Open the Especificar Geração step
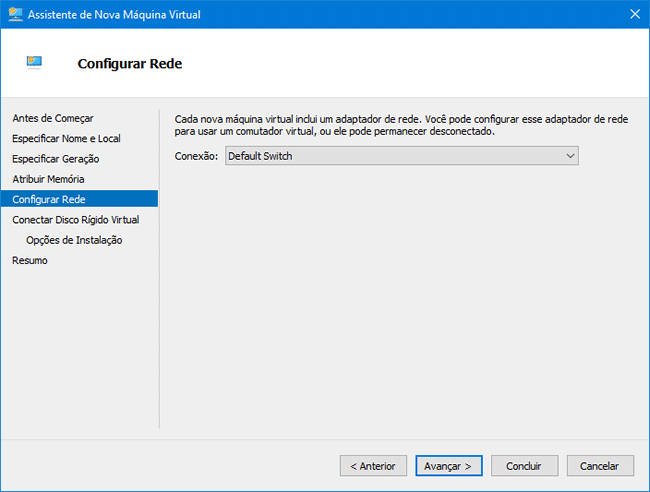 [55, 159]
